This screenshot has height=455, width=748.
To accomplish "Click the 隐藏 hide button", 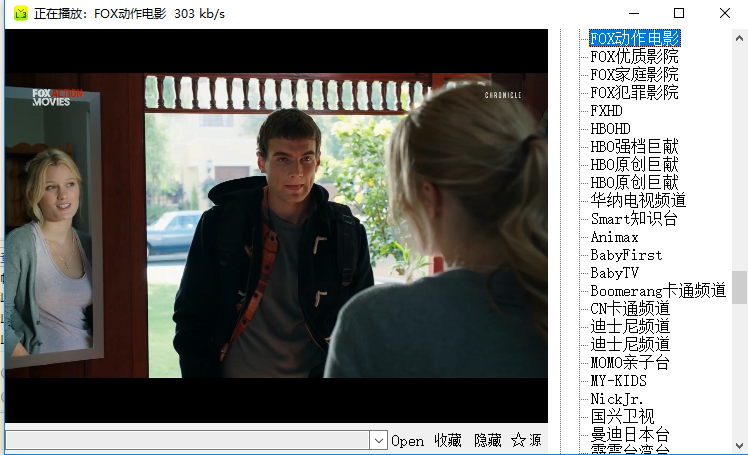I will [488, 440].
